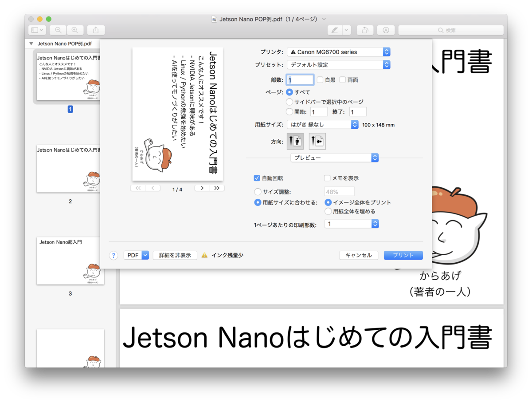Choose landscape orientation icon
Viewport: 532px width, 403px height.
tap(317, 141)
